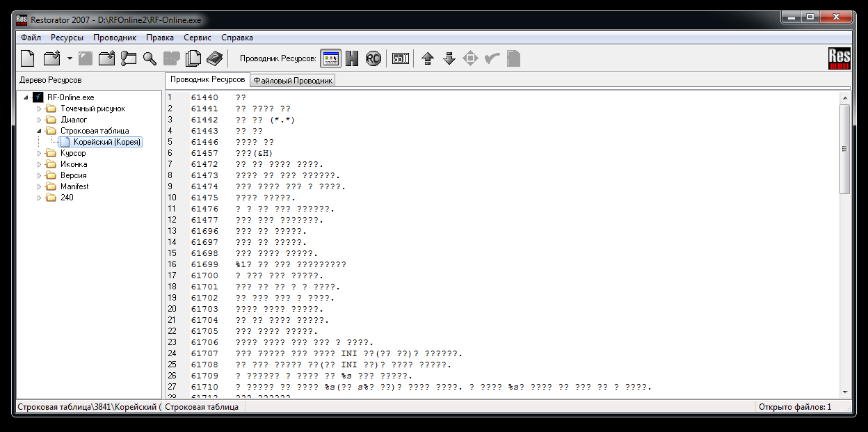Select the Manifest tree item

74,186
